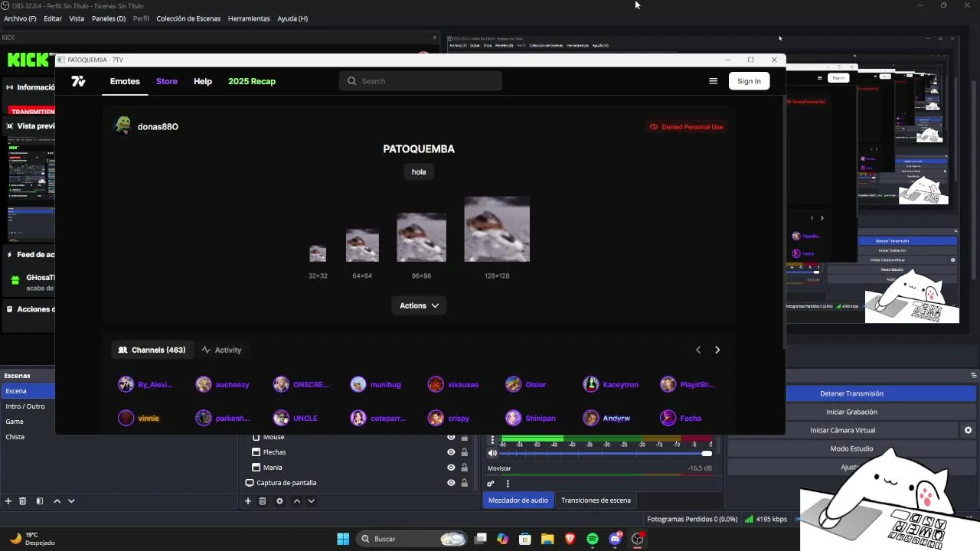
Task: Open Ayuda menu
Action: tap(292, 18)
